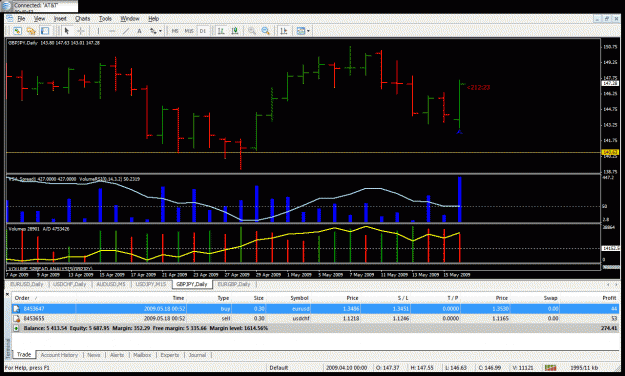
Task: Click the order icon beside 8453655
Action: click(16, 319)
